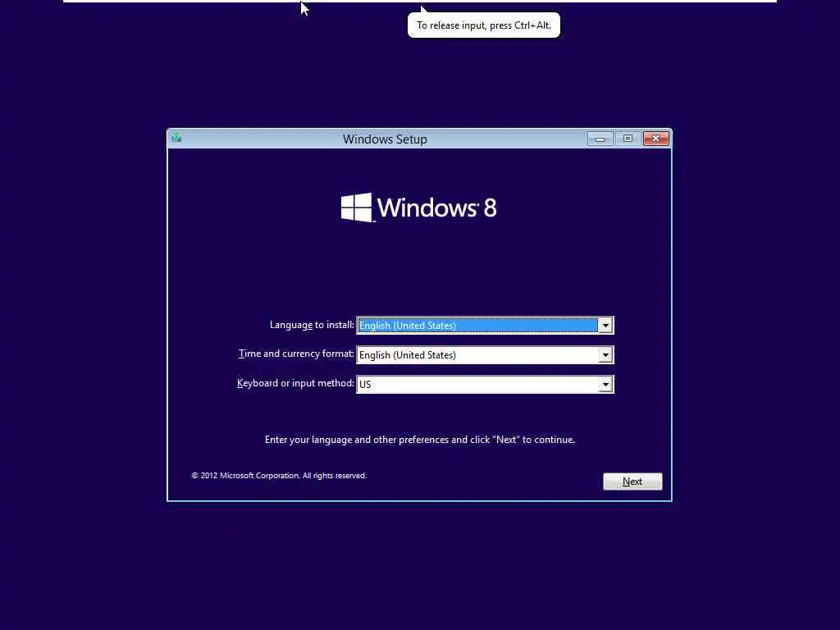
Task: Open the Keyboard or input method dropdown arrow
Action: coord(605,384)
